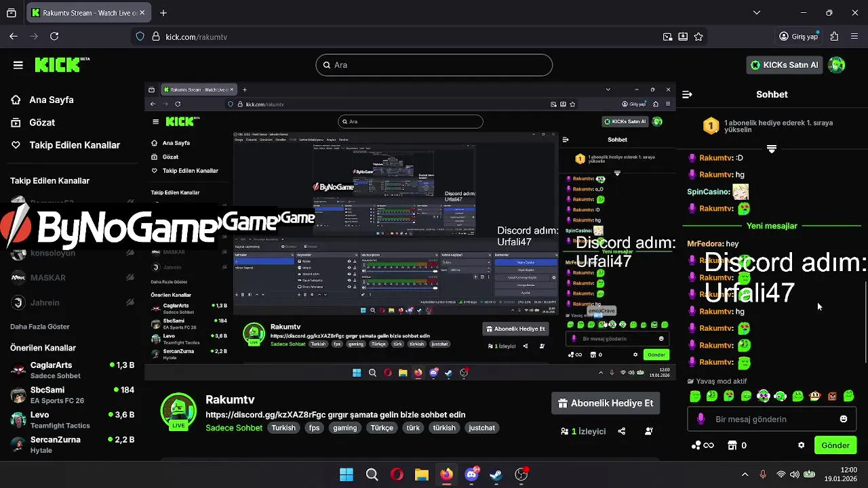Viewport: 868px width, 488px height.
Task: Click the Ara search field
Action: (x=434, y=65)
